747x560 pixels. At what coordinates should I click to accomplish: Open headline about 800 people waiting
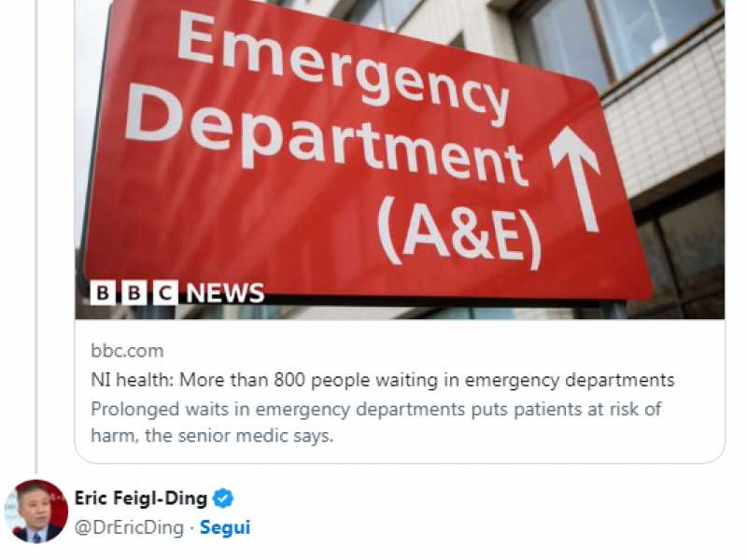click(383, 380)
